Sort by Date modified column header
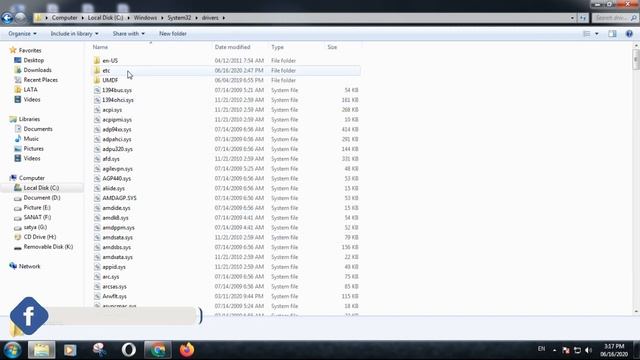Viewport: 640px width, 360px height. click(232, 47)
